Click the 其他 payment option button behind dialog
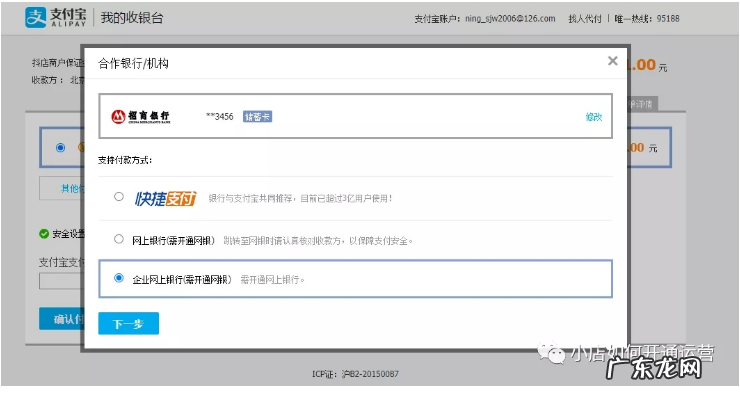The image size is (740, 397). click(x=62, y=189)
